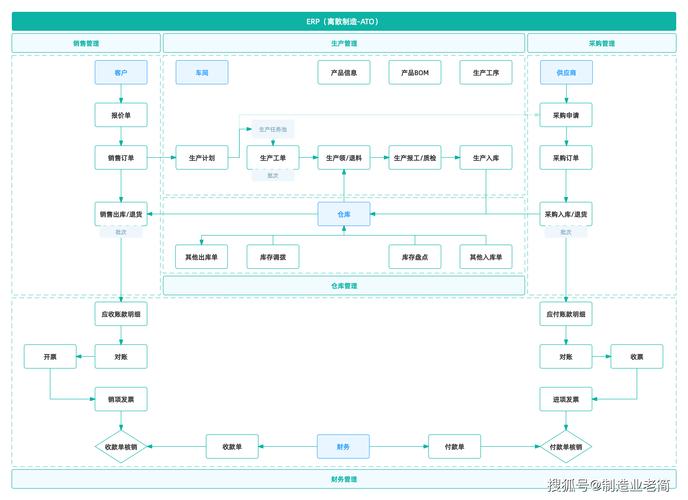Click the 库存盘点 box
Viewport: 688px width, 500px height.
pos(415,257)
